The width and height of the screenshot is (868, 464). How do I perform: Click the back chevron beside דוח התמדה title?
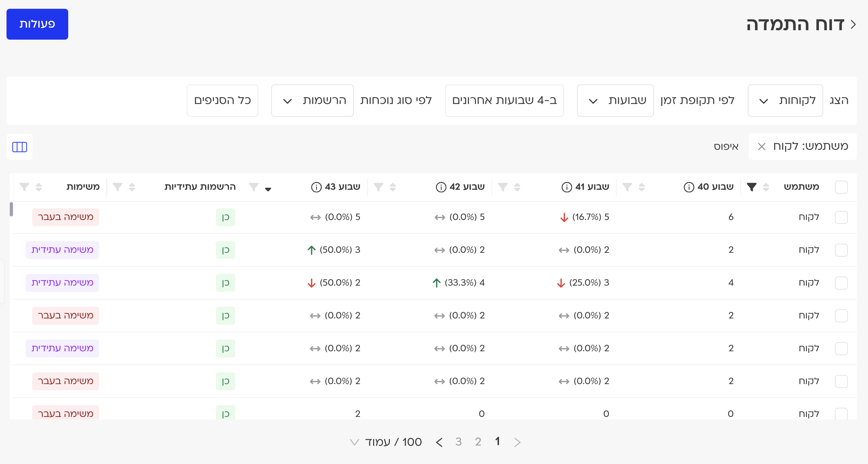853,25
